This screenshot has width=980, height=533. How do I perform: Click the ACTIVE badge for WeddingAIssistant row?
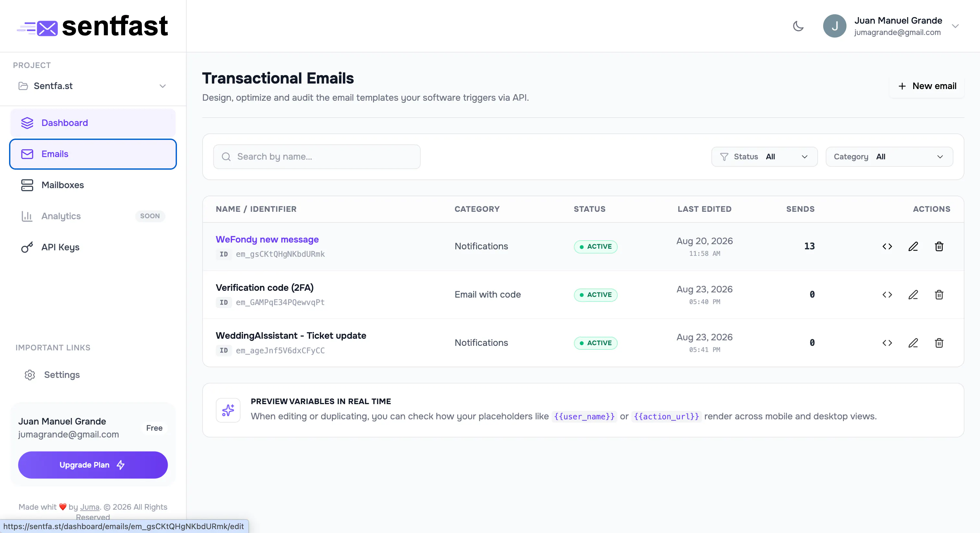coord(595,343)
